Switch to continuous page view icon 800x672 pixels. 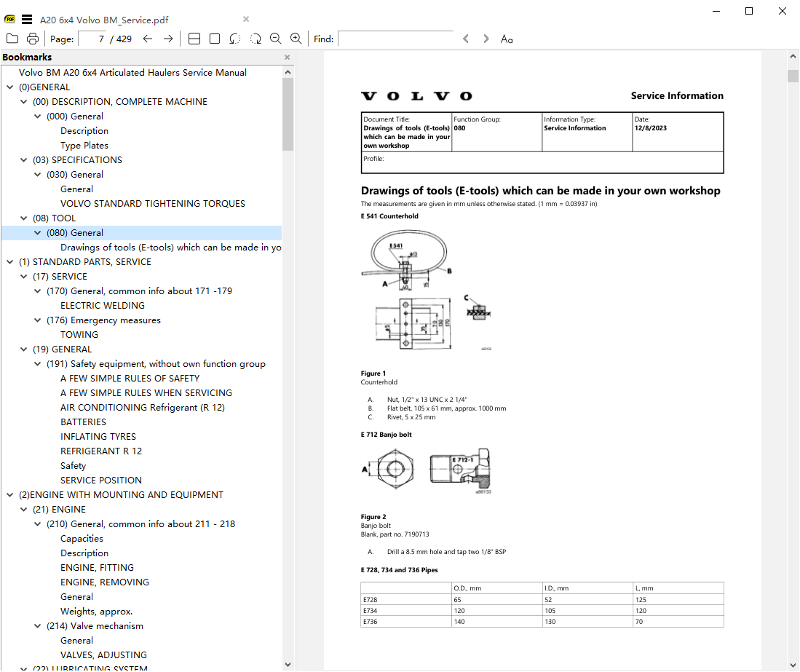(194, 39)
